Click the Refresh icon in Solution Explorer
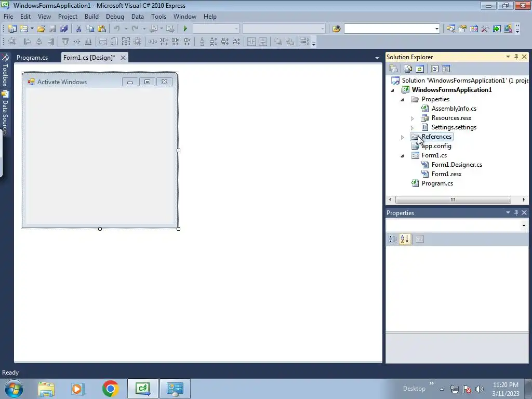 [x=420, y=69]
